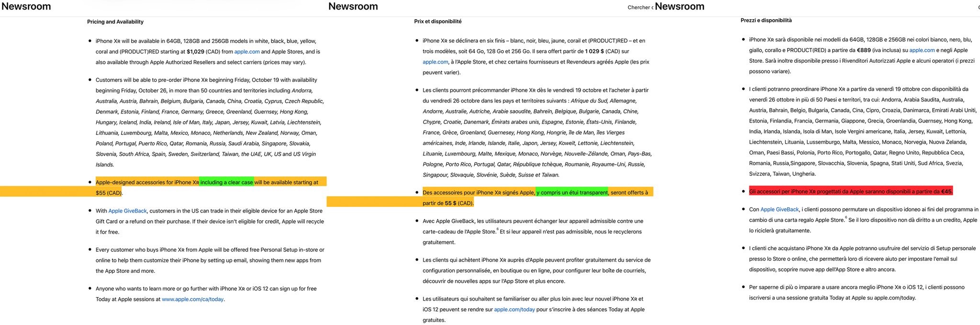
Task: Open apple.com link in English pricing paragraph
Action: pos(247,52)
